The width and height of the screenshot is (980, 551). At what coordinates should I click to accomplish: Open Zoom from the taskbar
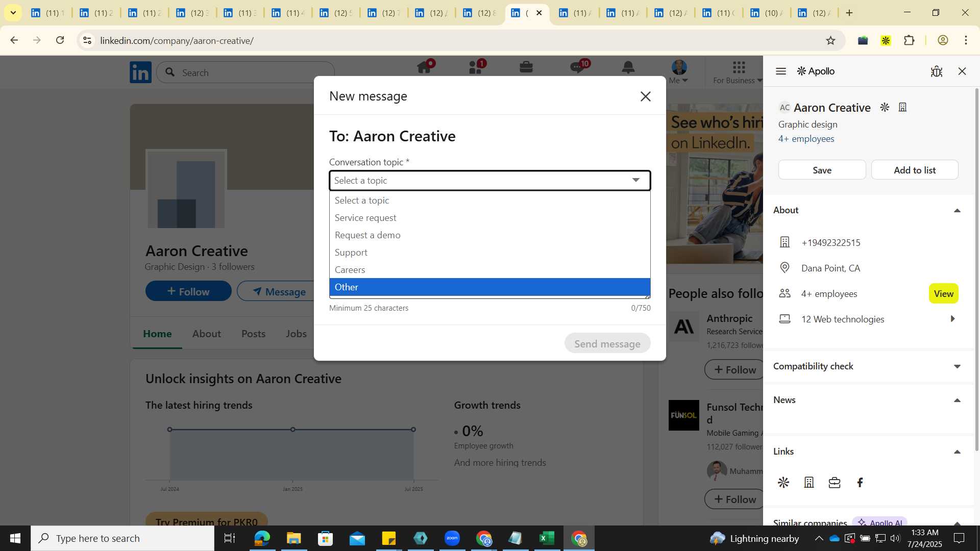452,538
